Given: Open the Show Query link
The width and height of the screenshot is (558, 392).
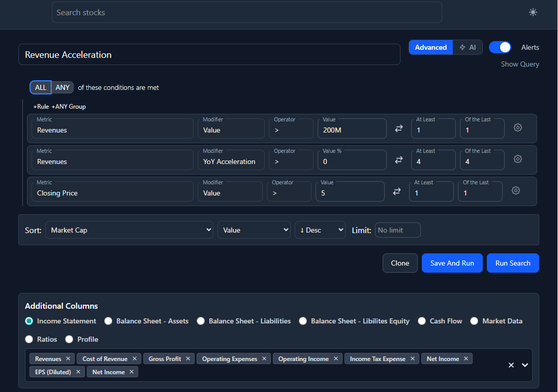Looking at the screenshot, I should [520, 64].
